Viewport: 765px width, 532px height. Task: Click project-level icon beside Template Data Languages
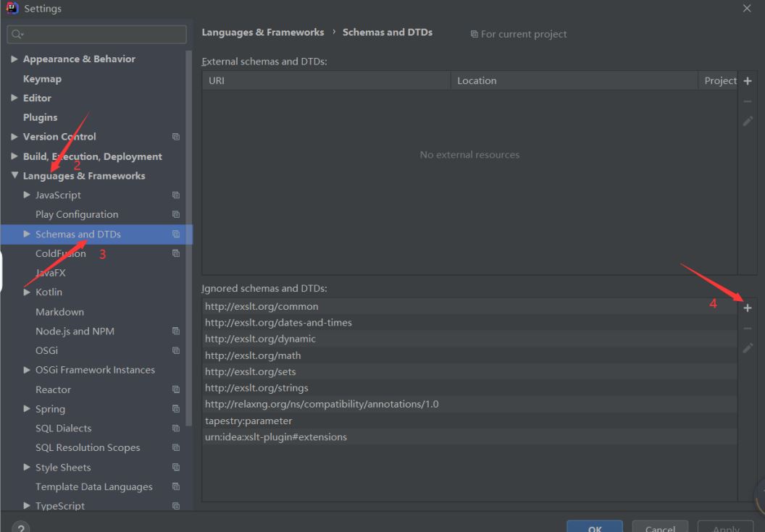pos(175,486)
